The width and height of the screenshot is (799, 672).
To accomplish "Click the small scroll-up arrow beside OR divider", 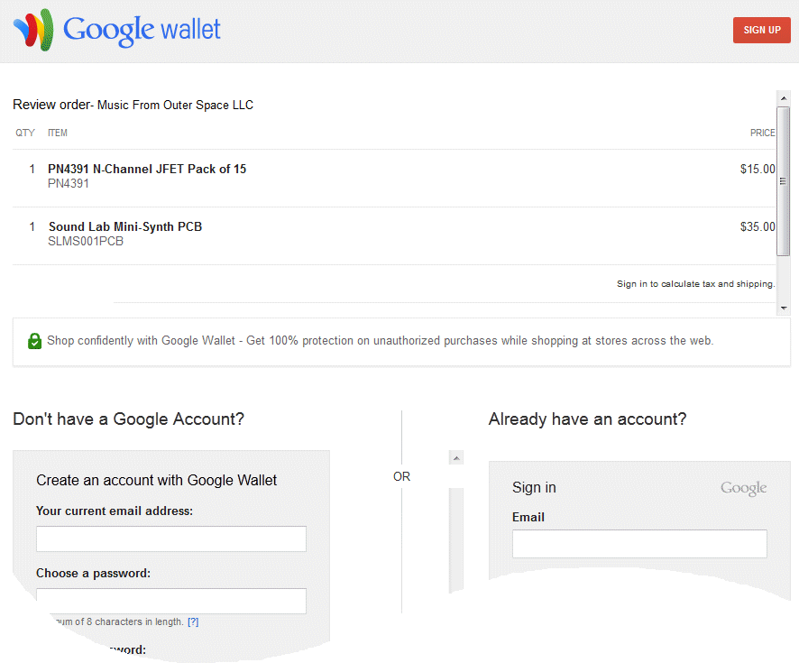I will tap(456, 458).
